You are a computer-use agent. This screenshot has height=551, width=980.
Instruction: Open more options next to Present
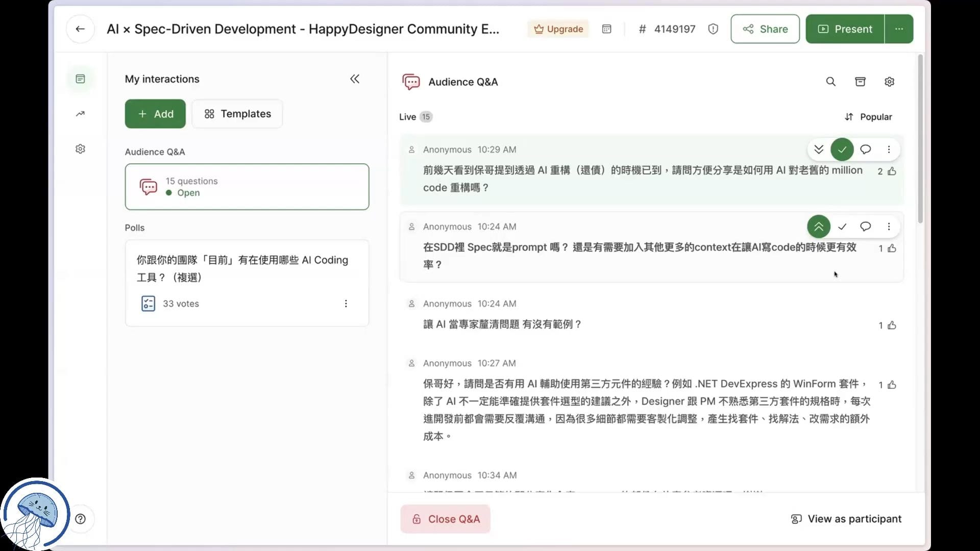click(x=899, y=29)
